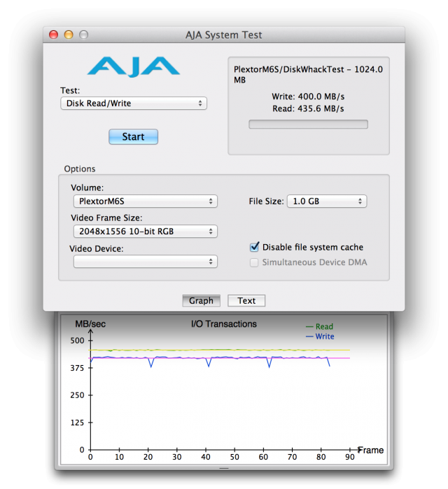This screenshot has height=489, width=448.
Task: Open the empty Video Device dropdown
Action: pos(146,262)
